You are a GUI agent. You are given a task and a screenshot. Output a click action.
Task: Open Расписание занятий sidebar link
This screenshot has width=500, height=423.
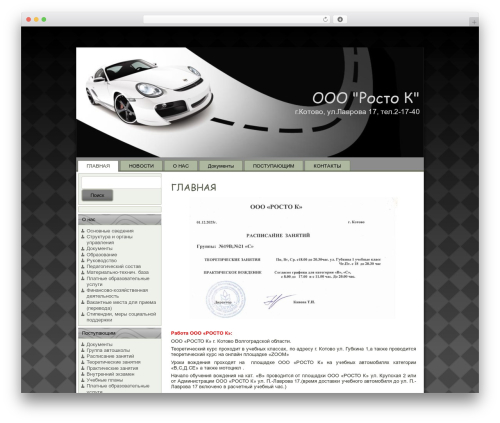pos(110,356)
